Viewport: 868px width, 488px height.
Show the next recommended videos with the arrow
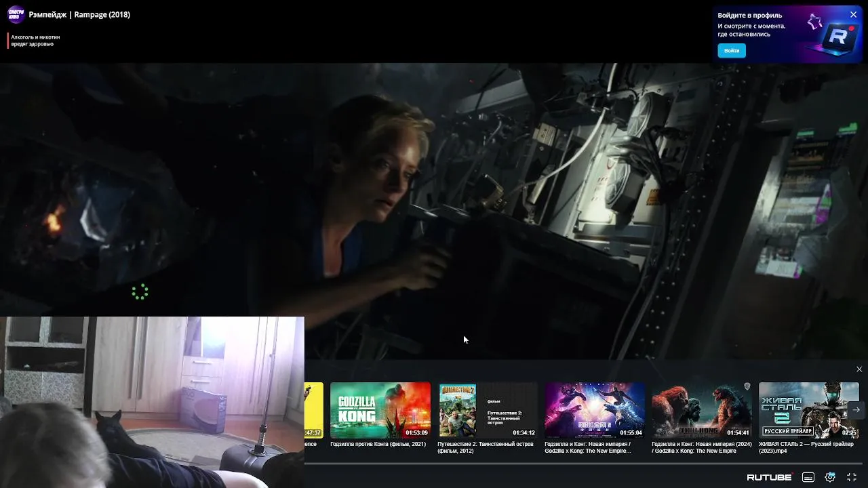coord(856,409)
